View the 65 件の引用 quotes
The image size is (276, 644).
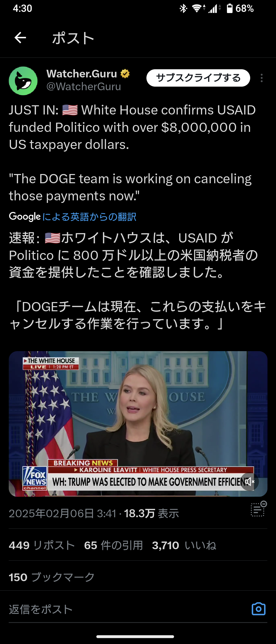(113, 545)
